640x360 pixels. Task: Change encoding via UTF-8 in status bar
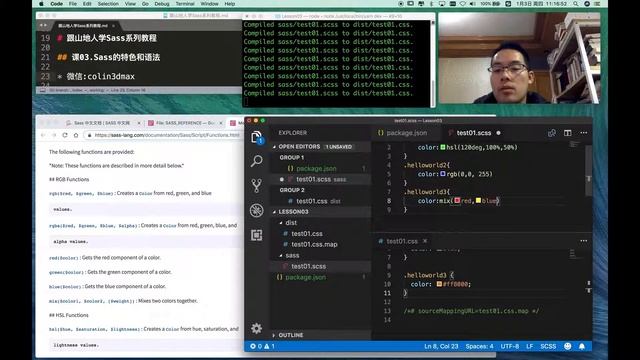point(509,346)
